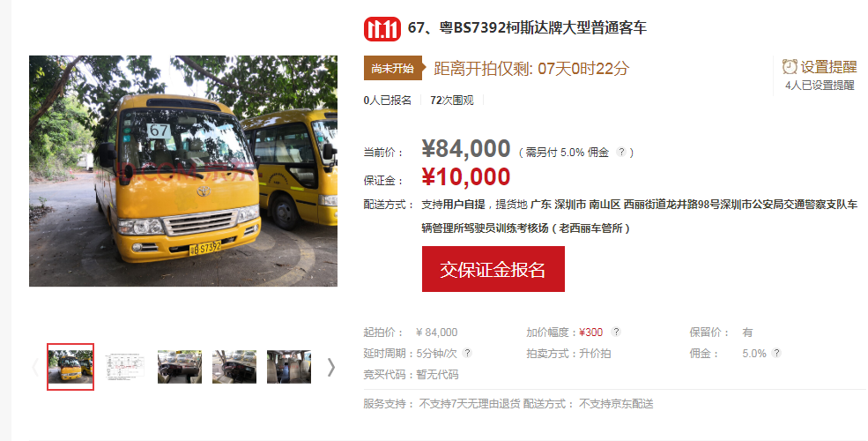Click 交保证金报名 red button

tap(493, 269)
